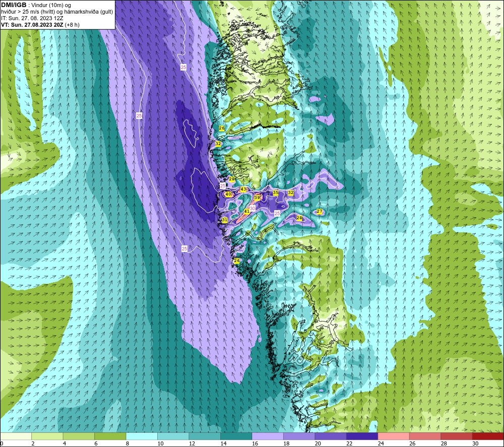Select the 26–28 m/s salmon legend swatch

tap(425, 436)
